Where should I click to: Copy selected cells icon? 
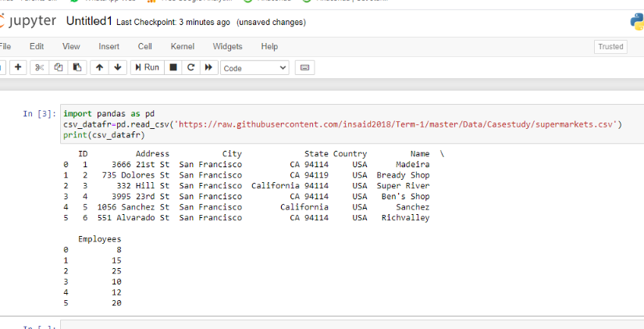59,67
